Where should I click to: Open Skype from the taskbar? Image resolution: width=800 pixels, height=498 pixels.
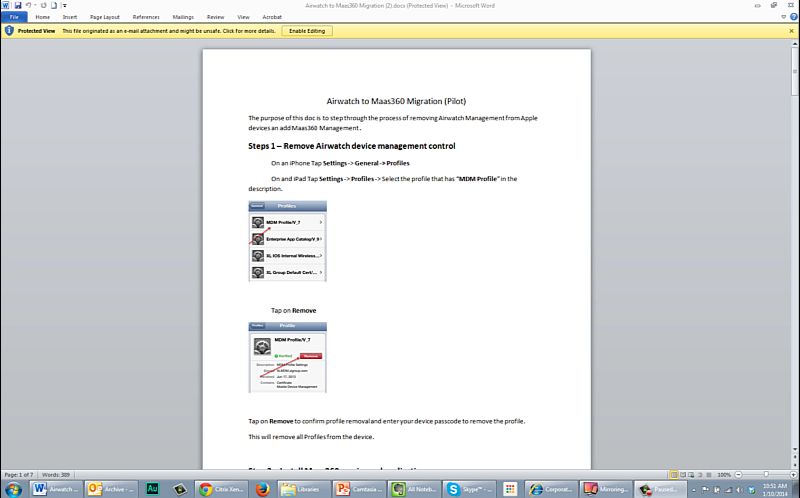pos(469,489)
